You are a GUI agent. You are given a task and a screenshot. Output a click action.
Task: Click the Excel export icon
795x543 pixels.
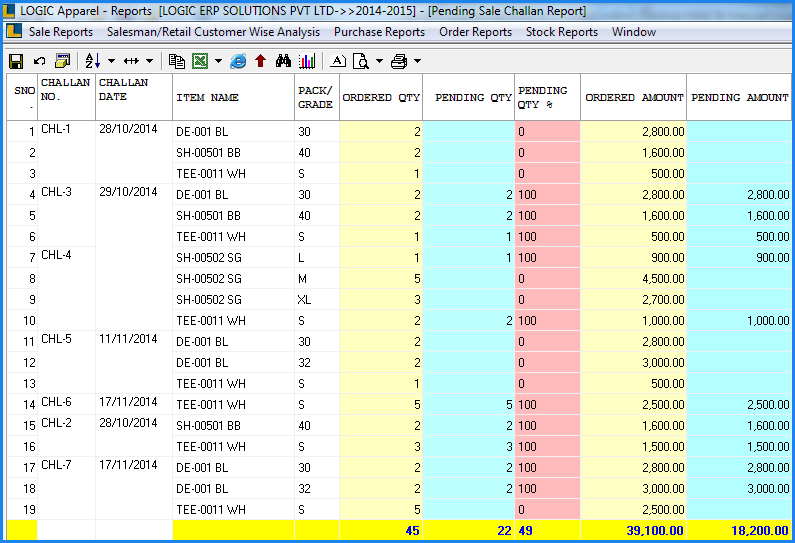point(200,61)
